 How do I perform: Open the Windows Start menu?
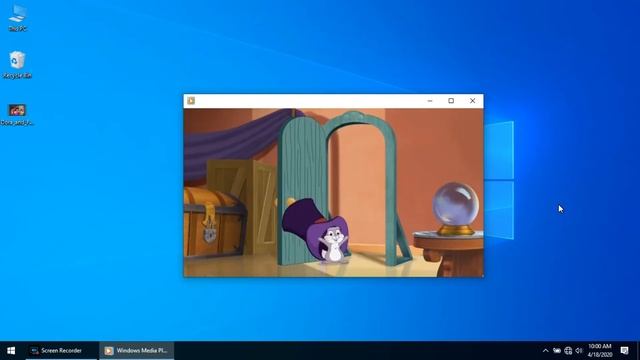point(11,351)
